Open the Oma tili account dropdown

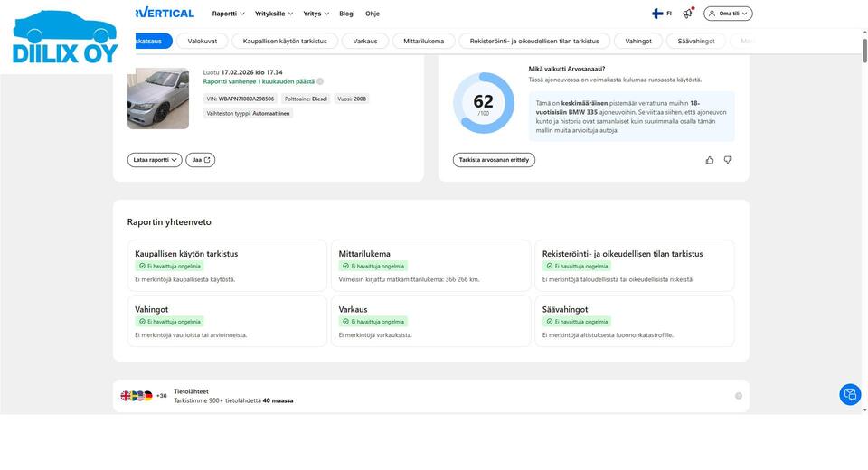point(728,14)
